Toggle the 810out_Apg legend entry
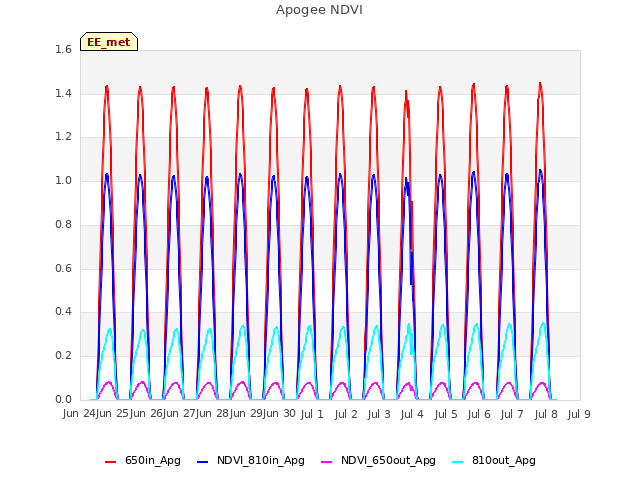The width and height of the screenshot is (640, 480). [x=494, y=461]
